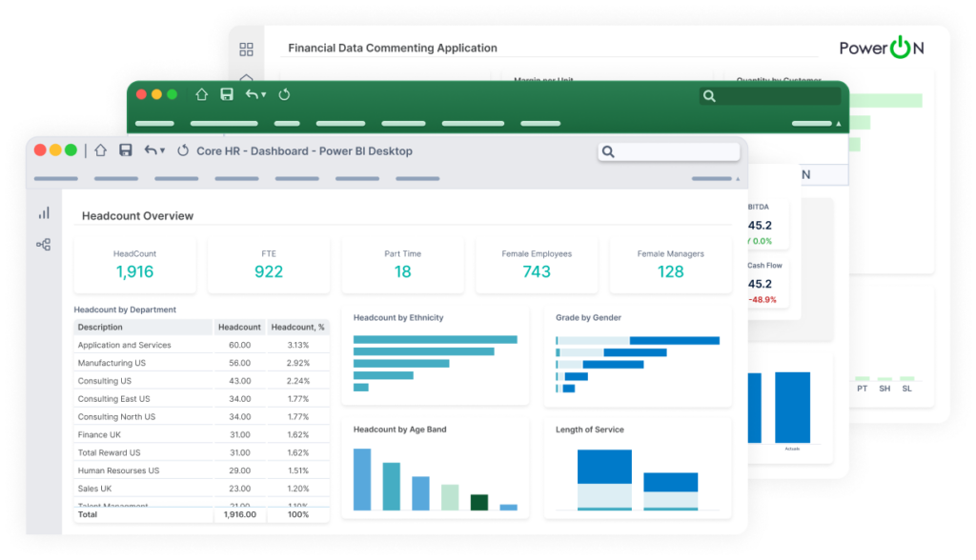
Task: Click the HeadCount 1,916 KPI card
Action: tap(134, 265)
